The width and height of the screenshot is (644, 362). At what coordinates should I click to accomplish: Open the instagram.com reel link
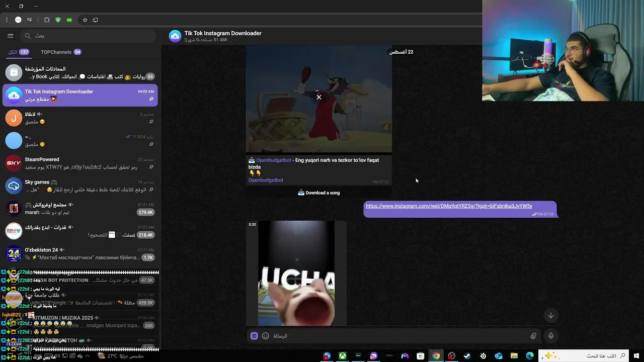(449, 206)
